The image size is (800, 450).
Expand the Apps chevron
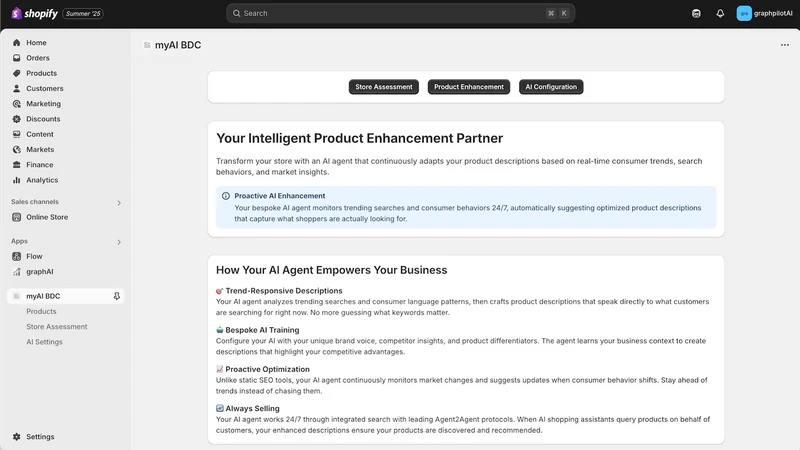click(119, 242)
